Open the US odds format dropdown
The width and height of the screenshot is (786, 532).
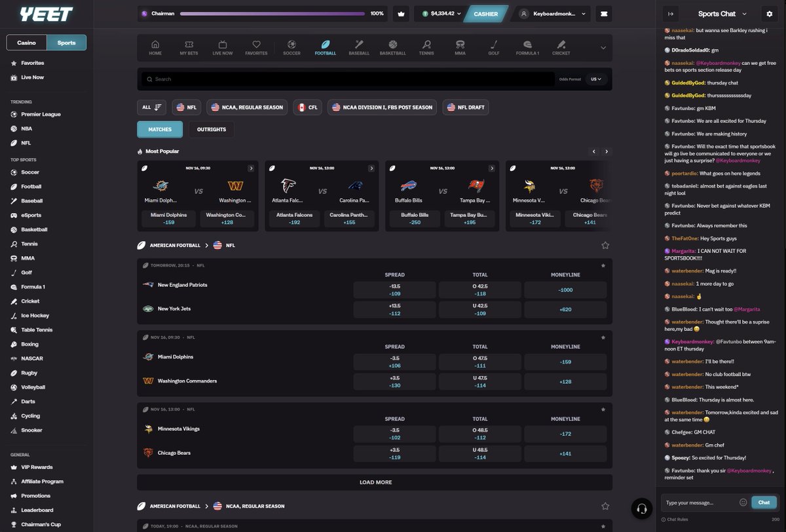[x=597, y=79]
